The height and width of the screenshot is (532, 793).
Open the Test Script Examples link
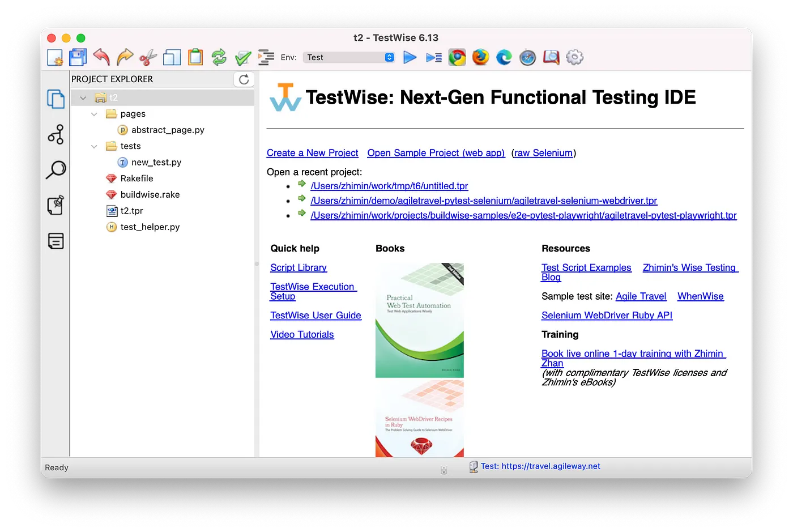tap(586, 267)
